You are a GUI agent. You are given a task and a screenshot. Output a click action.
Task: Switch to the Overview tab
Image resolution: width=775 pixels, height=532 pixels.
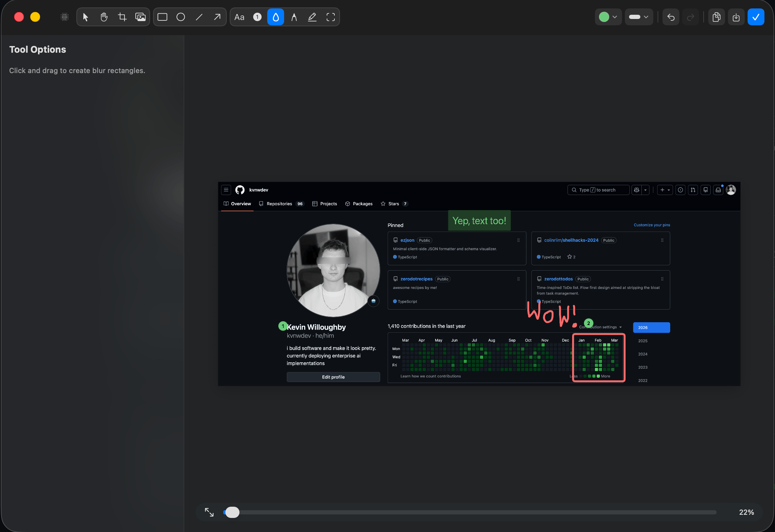coord(237,204)
